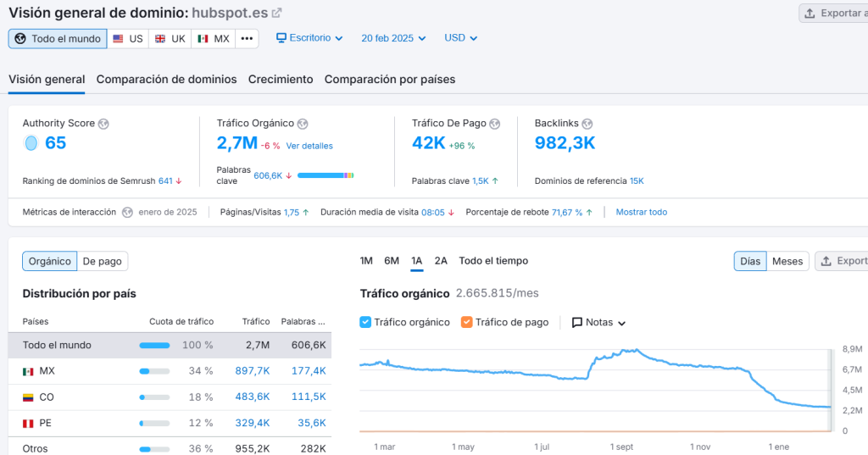Click the globe icon next to Tráfico De Pago
Image resolution: width=868 pixels, height=455 pixels.
coord(495,124)
